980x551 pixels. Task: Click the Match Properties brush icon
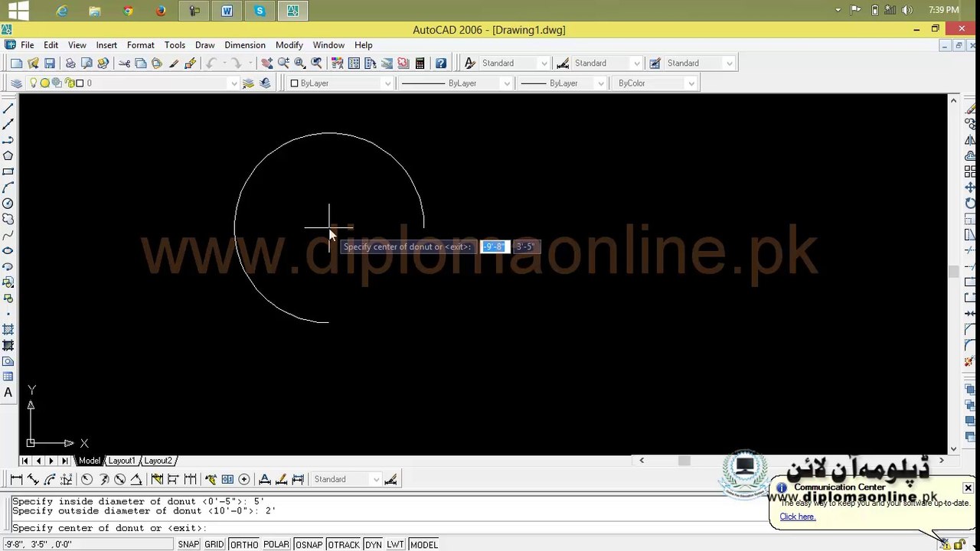[x=190, y=64]
